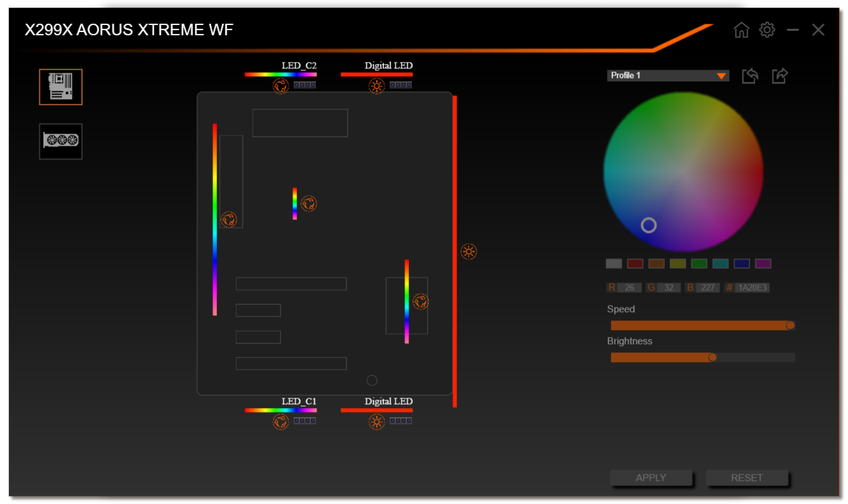Select the motherboard device icon

(61, 87)
